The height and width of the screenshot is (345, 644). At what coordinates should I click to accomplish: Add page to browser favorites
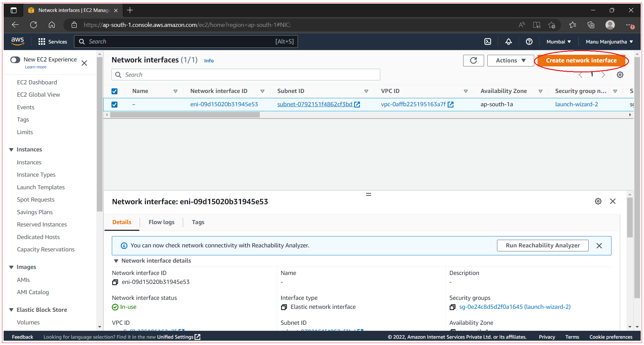551,25
